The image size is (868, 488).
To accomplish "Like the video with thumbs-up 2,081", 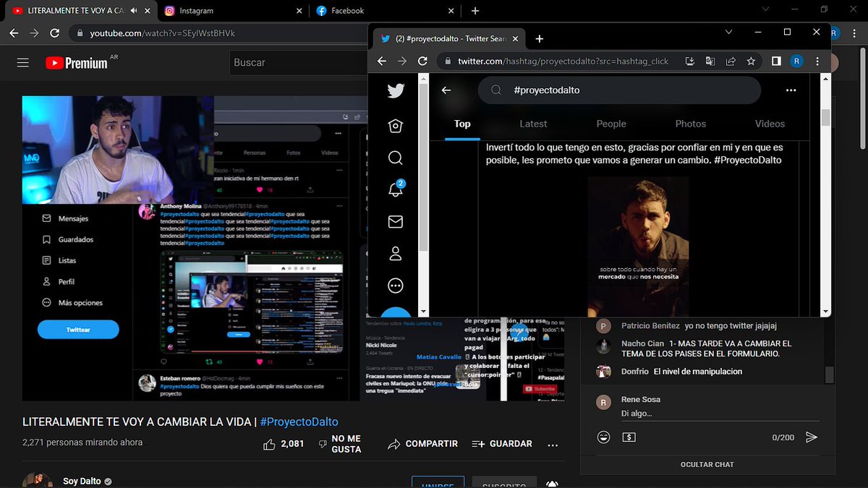I will pyautogui.click(x=284, y=444).
